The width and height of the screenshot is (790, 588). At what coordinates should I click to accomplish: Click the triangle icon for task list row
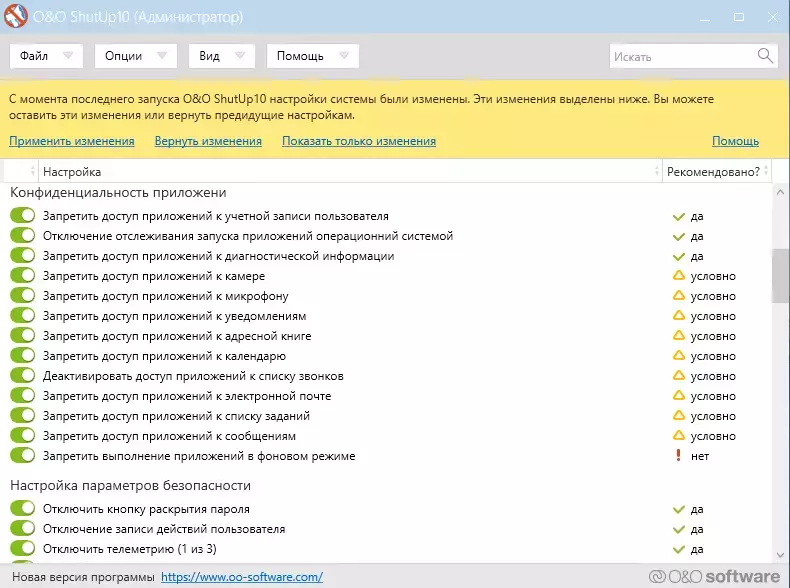679,415
